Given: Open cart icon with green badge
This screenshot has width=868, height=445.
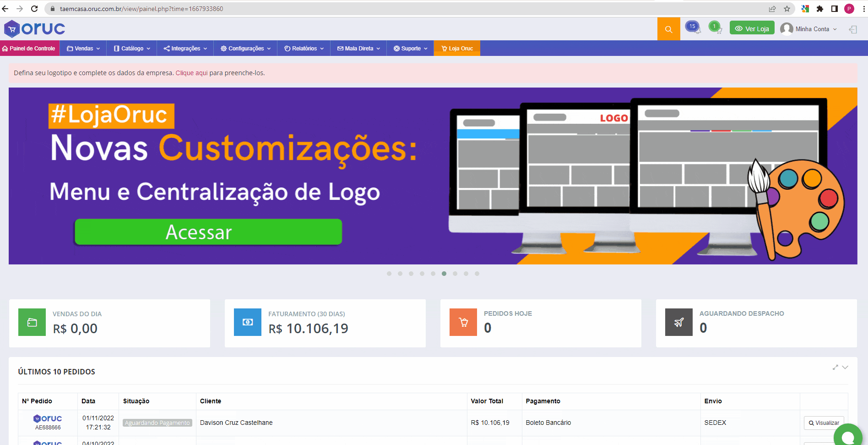Looking at the screenshot, I should (x=715, y=27).
